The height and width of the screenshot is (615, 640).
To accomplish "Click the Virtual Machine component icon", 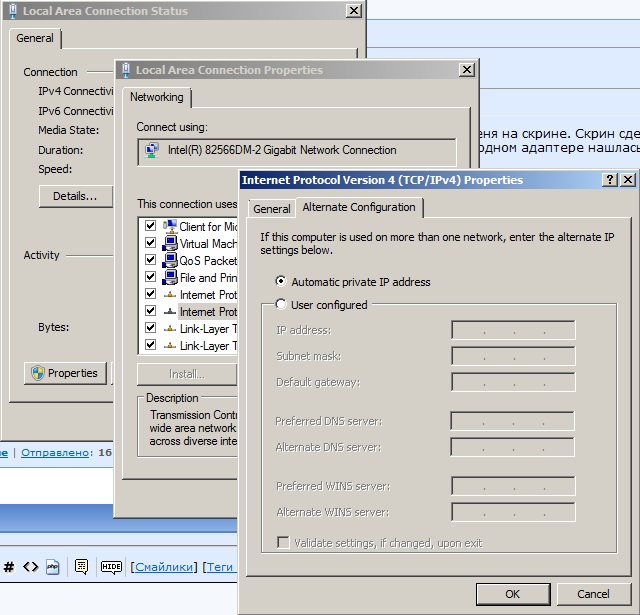I will pos(170,243).
